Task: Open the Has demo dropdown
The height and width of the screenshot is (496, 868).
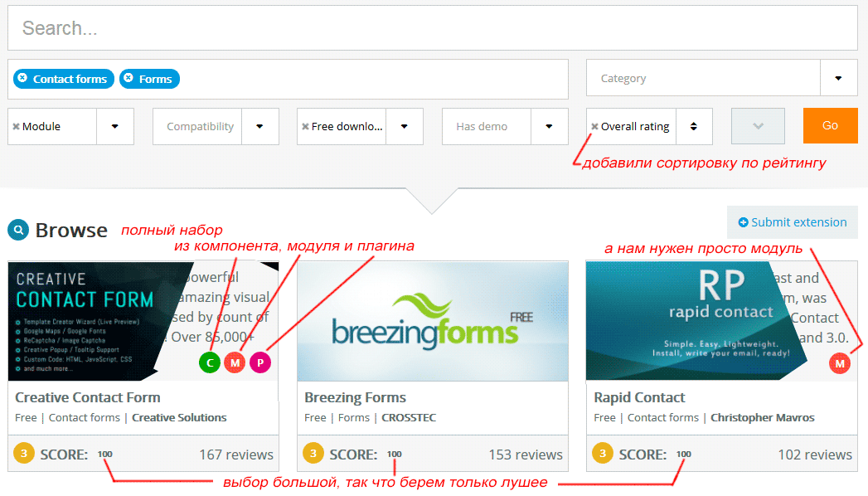Action: coord(505,127)
